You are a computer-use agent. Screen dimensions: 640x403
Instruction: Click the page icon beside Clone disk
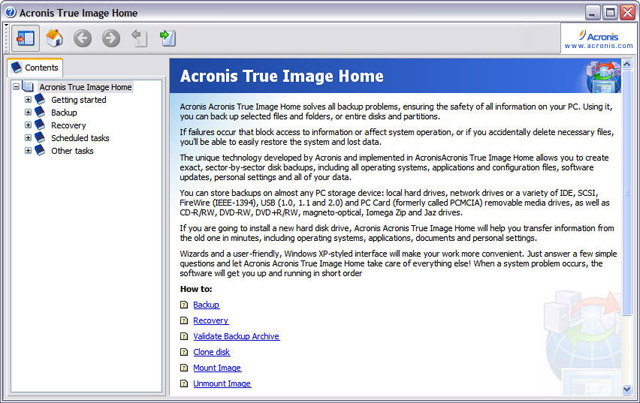pyautogui.click(x=184, y=352)
